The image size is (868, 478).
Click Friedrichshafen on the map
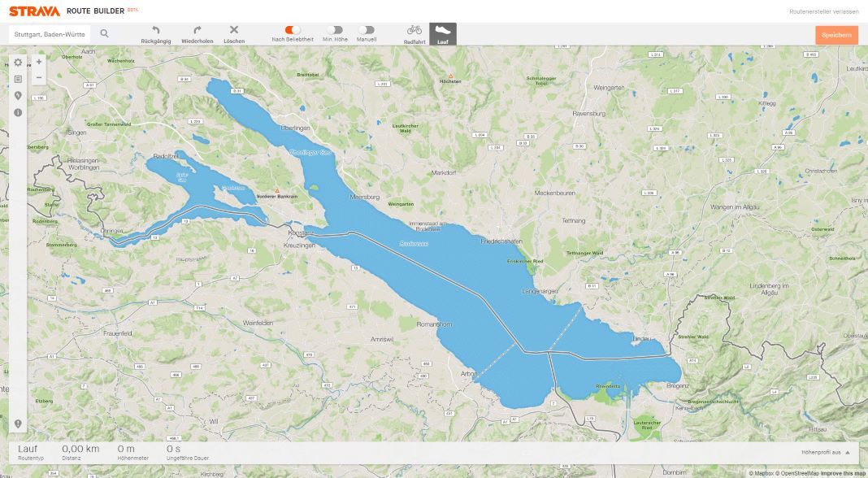[501, 241]
